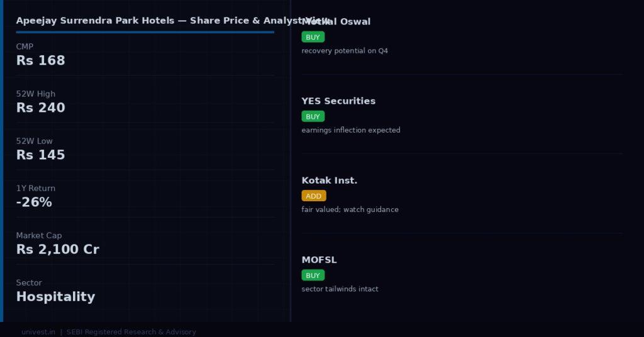Select the CMP label
644x337 pixels.
coord(25,47)
